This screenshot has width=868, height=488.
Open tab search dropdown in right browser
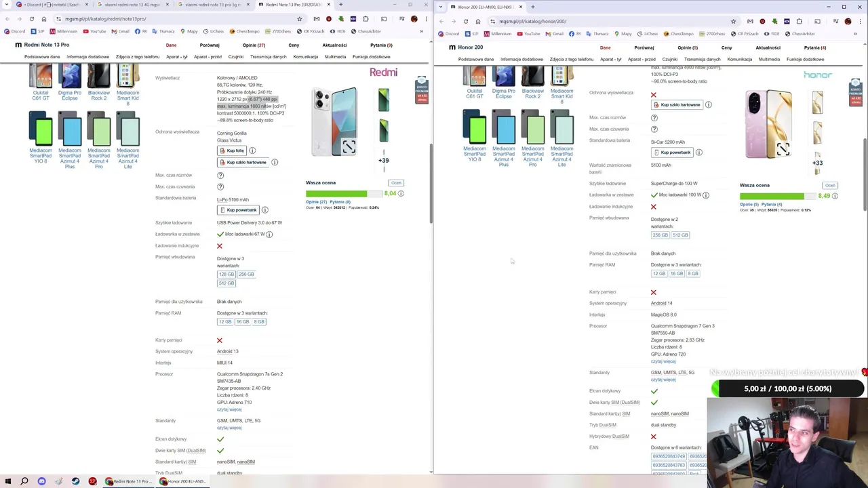click(441, 7)
